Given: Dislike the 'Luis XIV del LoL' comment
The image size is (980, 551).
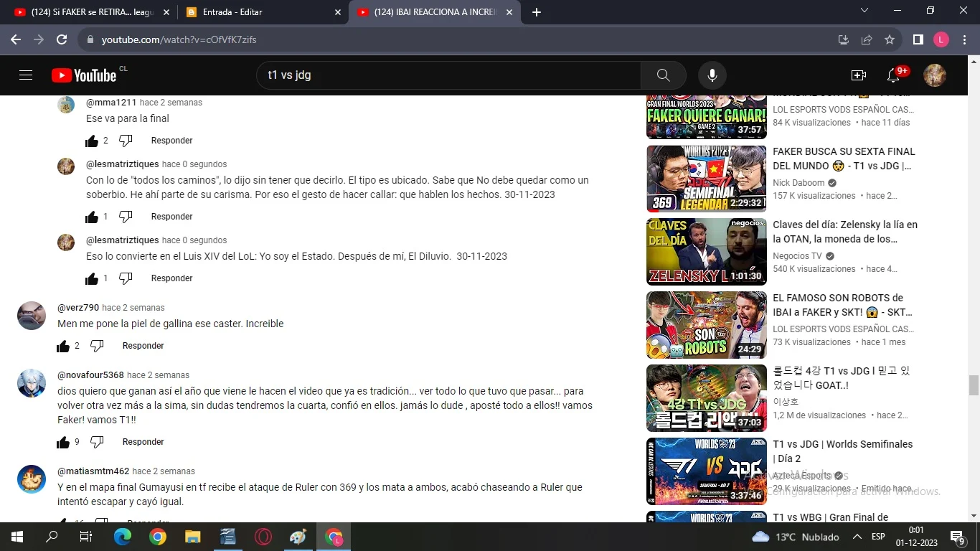Looking at the screenshot, I should [126, 278].
